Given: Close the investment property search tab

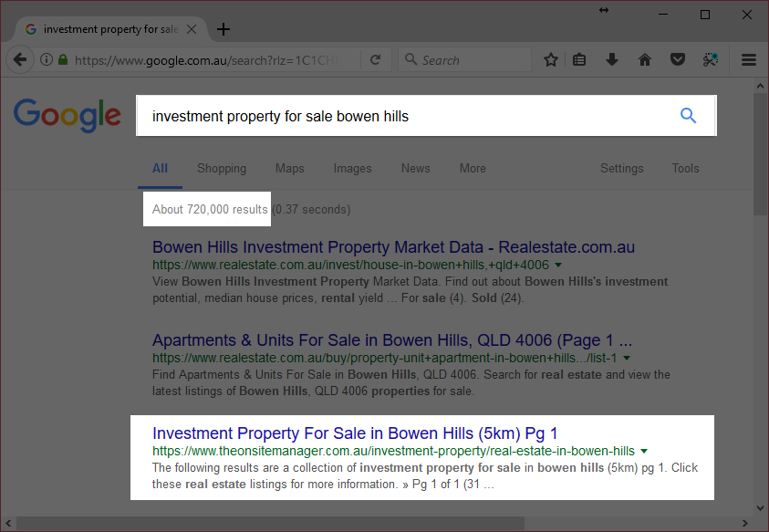Looking at the screenshot, I should point(192,29).
